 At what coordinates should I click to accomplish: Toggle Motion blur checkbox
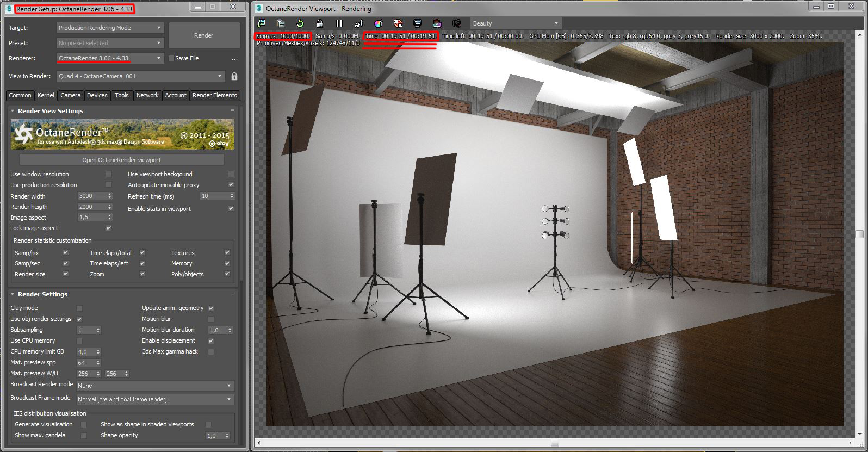pos(211,319)
